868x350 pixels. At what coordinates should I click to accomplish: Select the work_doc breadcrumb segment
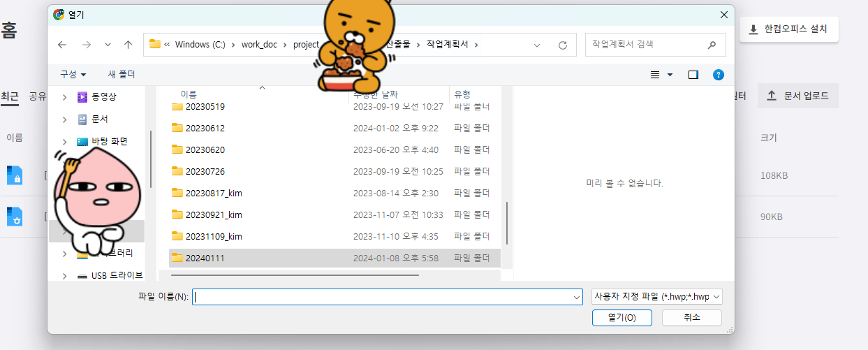[259, 45]
